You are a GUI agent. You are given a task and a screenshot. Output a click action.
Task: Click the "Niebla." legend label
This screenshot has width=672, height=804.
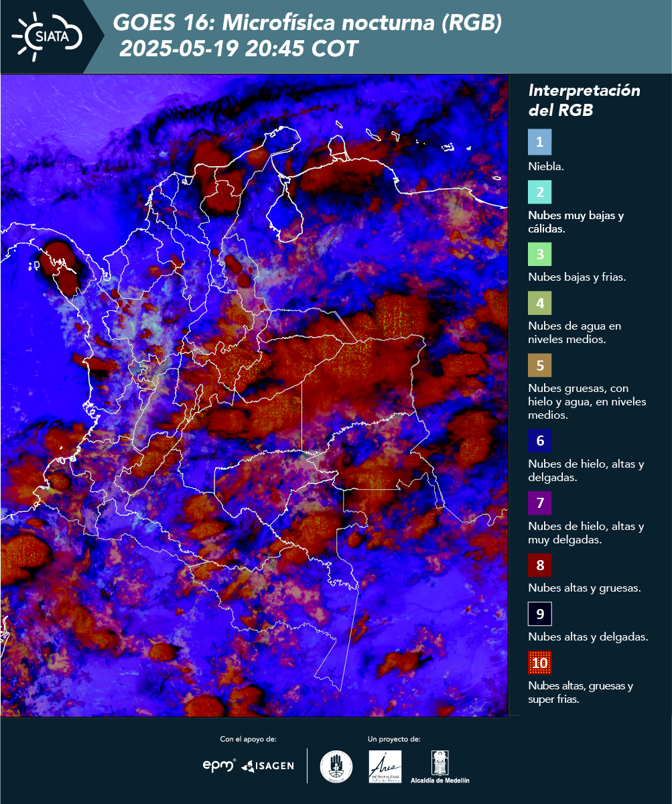coord(546,167)
